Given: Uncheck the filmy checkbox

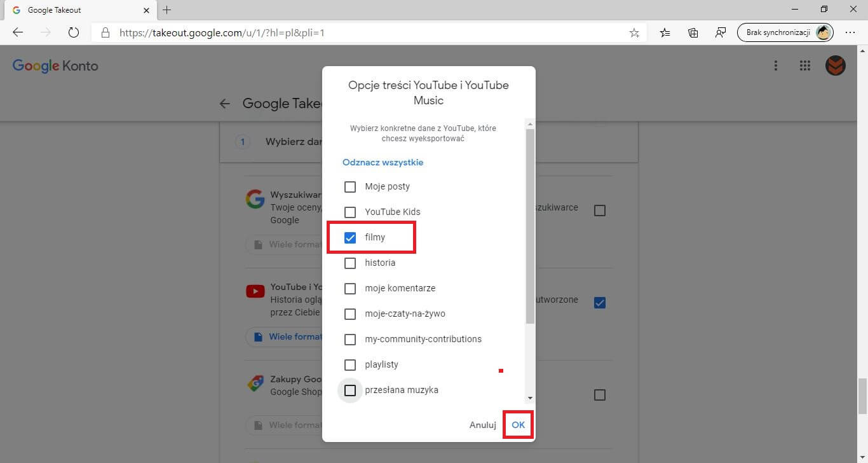Looking at the screenshot, I should coord(350,238).
